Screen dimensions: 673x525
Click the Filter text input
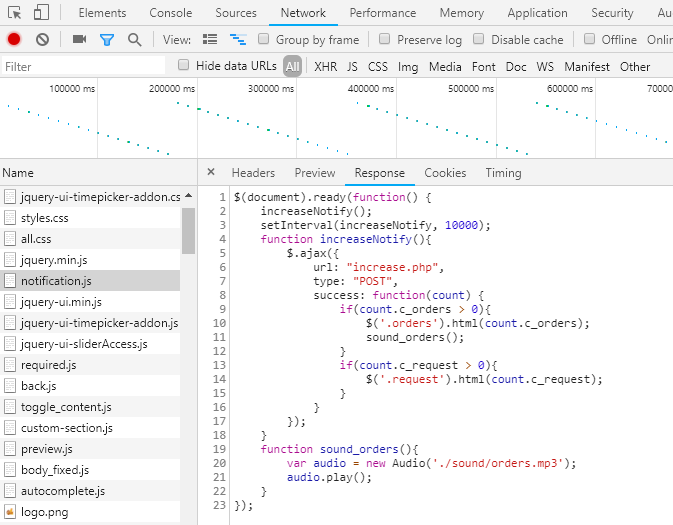84,67
